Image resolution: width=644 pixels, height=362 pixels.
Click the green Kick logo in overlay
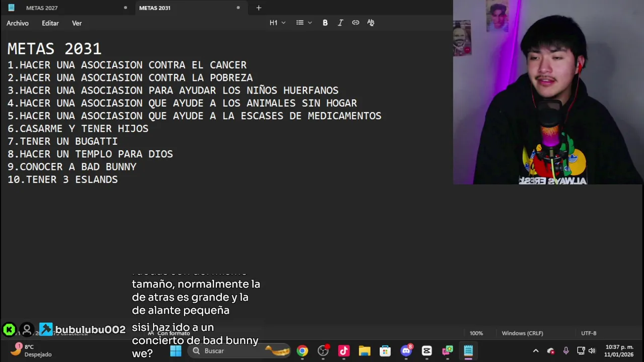click(x=9, y=330)
